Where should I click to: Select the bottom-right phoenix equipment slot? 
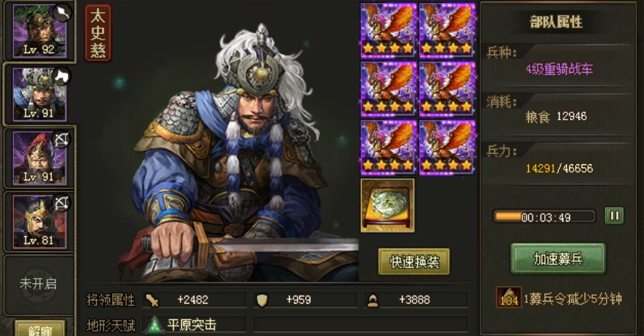point(447,147)
